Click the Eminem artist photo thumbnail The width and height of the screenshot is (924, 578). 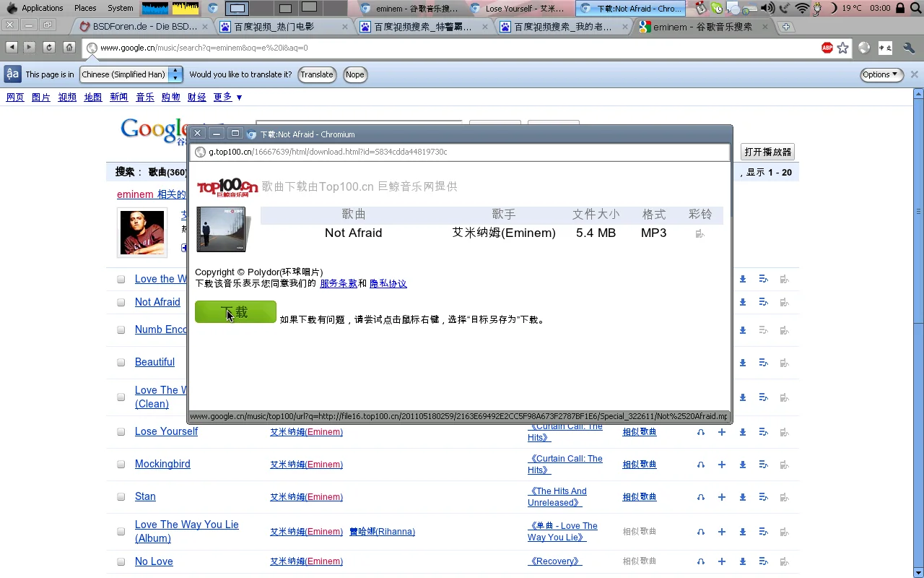(142, 233)
